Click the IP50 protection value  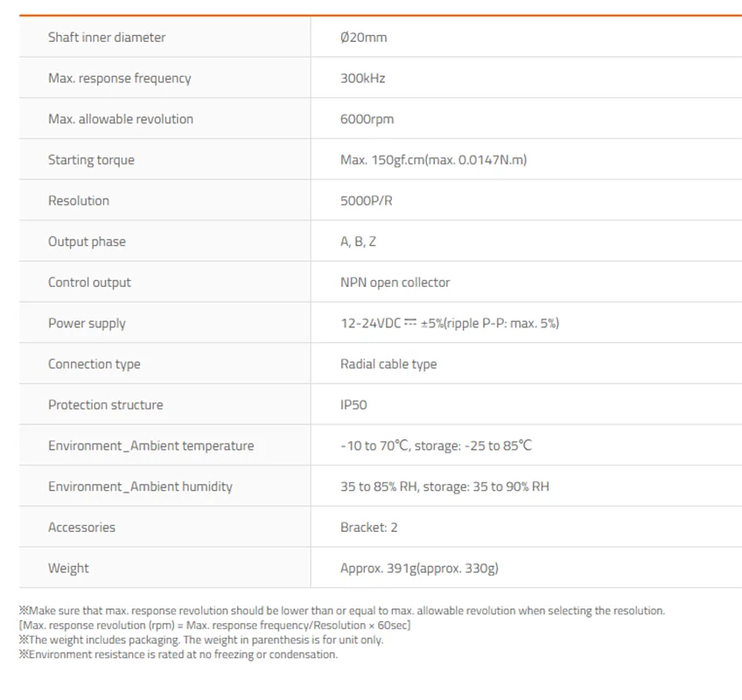click(353, 405)
